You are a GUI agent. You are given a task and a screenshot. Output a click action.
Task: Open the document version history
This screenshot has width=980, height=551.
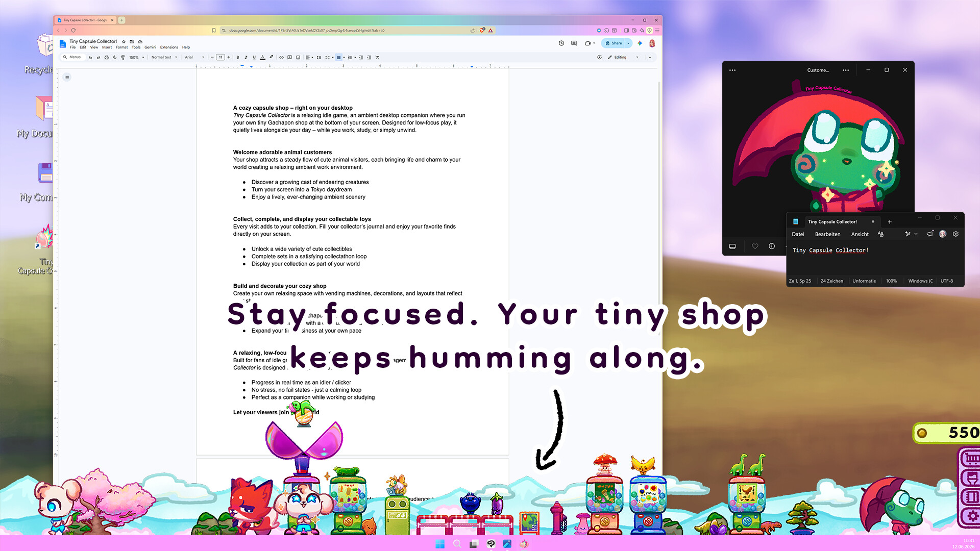pyautogui.click(x=561, y=43)
